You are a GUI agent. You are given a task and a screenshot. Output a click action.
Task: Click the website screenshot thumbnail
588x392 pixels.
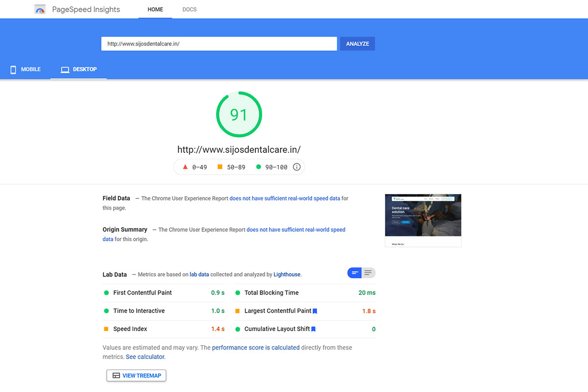tap(423, 220)
